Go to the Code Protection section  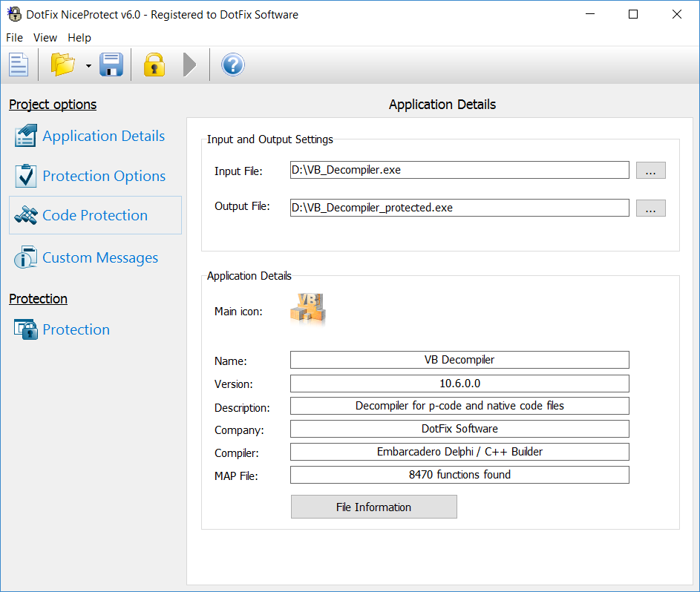94,215
